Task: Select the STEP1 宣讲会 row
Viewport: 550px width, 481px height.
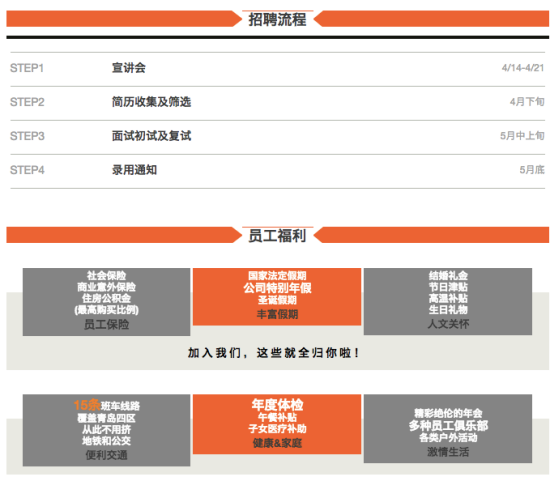Action: click(x=277, y=69)
